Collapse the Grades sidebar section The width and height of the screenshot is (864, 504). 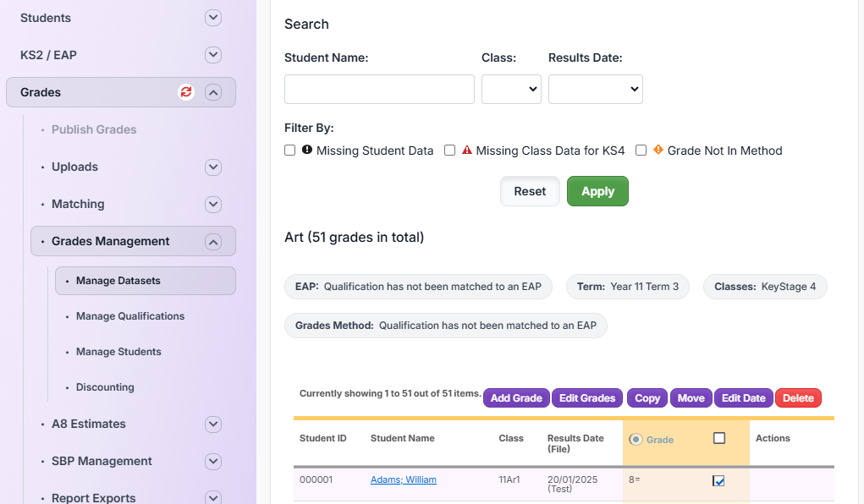point(213,92)
